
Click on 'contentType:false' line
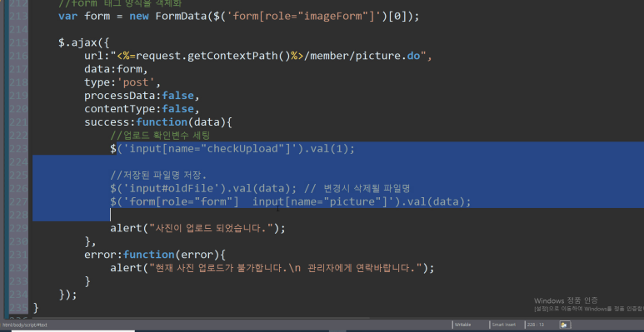point(142,109)
